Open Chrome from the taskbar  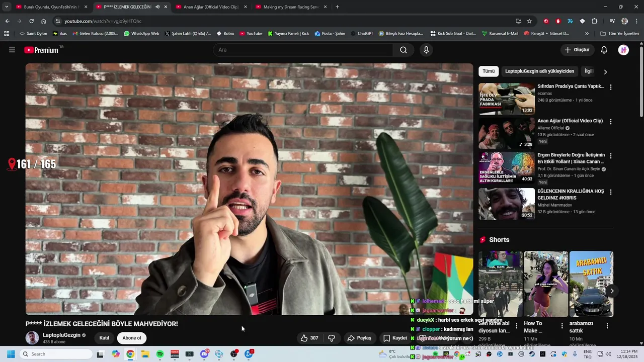tap(130, 354)
